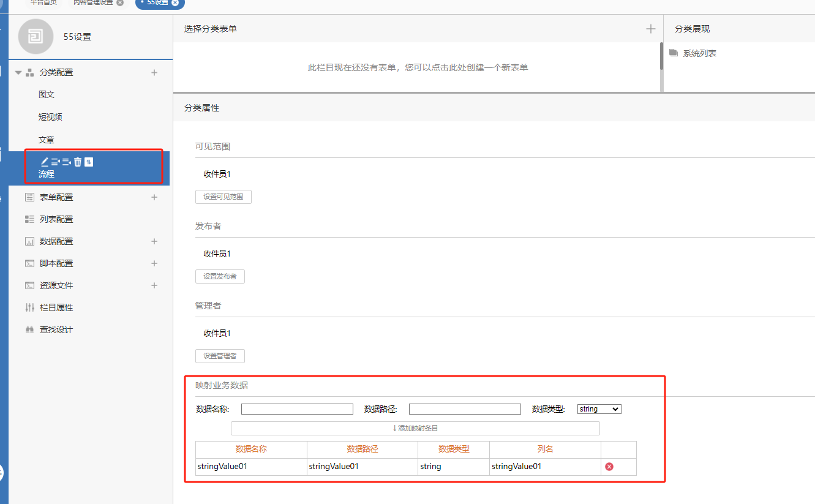Click the 设置管理者 button
Viewport: 815px width, 504px height.
[220, 356]
